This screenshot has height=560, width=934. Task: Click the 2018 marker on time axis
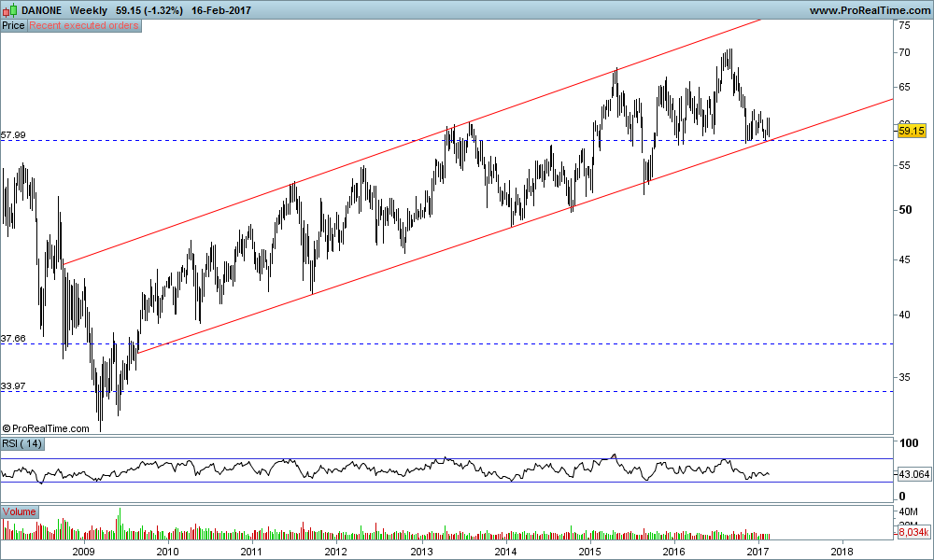click(842, 551)
